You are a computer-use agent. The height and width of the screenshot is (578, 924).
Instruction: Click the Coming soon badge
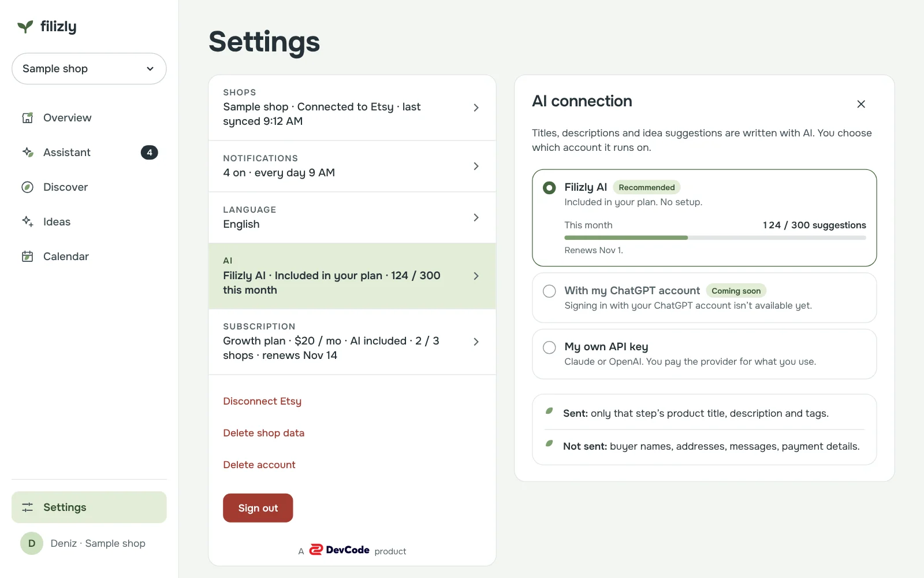coord(736,291)
